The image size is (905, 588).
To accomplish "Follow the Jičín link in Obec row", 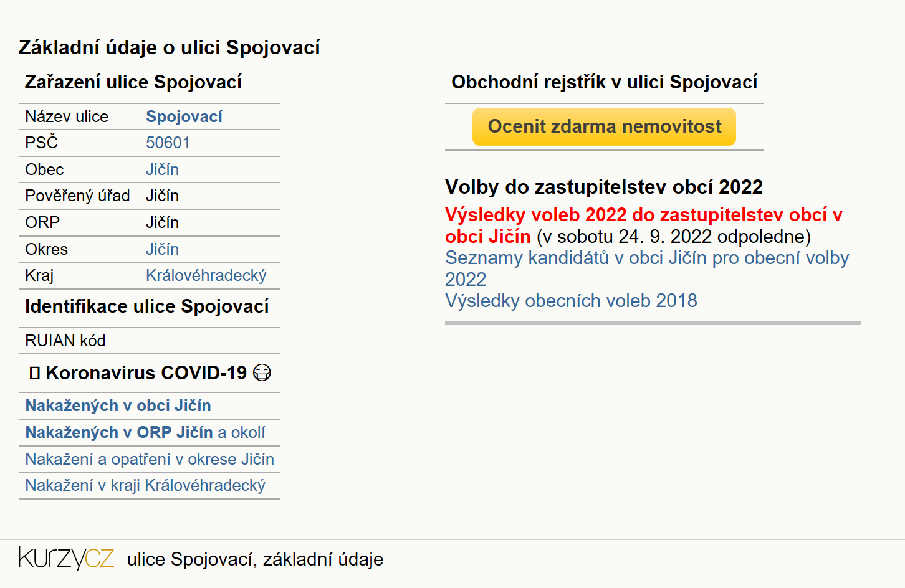I will pos(162,169).
